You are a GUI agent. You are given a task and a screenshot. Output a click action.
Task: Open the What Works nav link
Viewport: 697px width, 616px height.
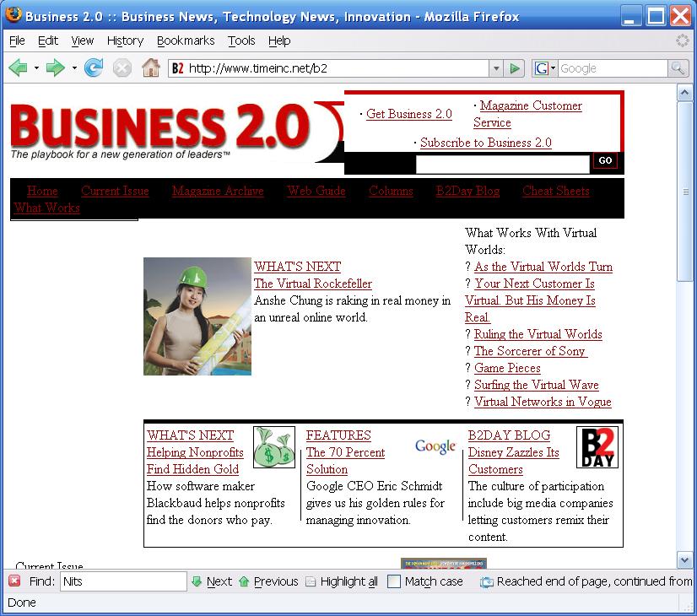(x=46, y=208)
